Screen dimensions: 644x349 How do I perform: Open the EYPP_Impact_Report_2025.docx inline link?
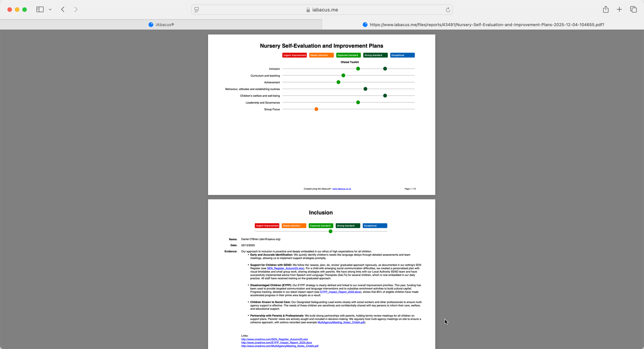[x=340, y=292]
